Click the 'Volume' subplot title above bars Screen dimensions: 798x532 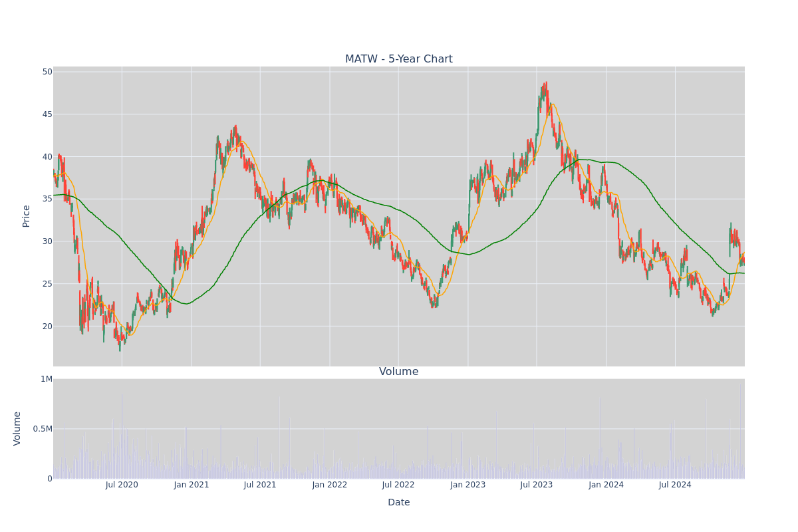click(x=398, y=372)
